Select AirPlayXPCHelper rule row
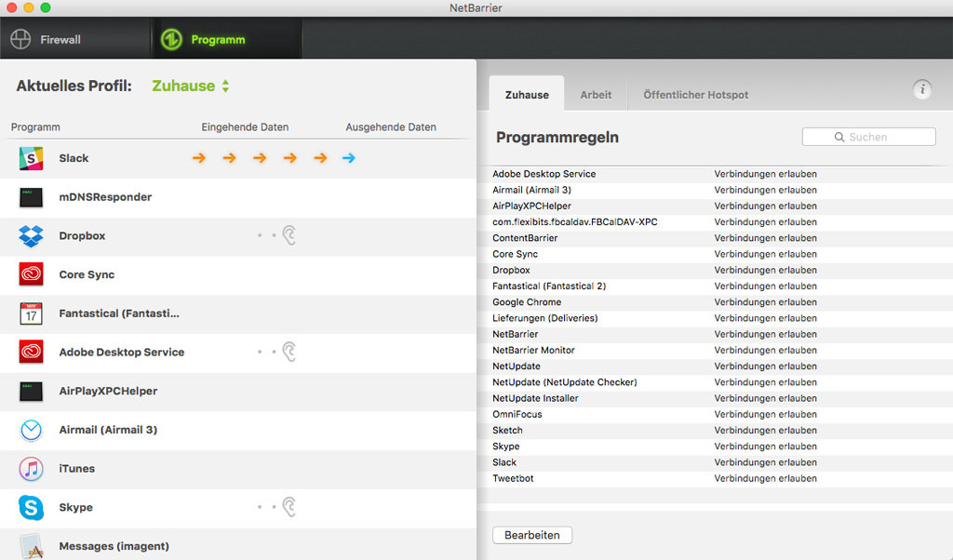The image size is (953, 560). pyautogui.click(x=715, y=206)
